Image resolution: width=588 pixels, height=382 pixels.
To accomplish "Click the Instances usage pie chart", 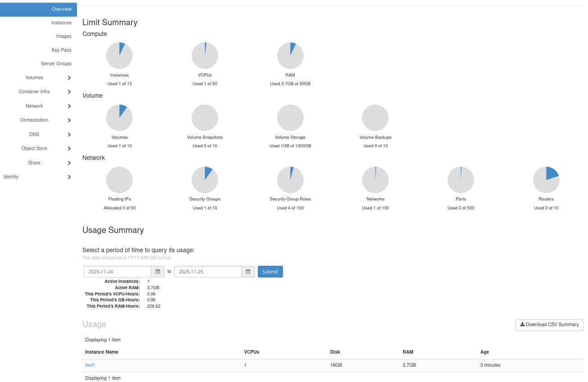I will tap(119, 56).
